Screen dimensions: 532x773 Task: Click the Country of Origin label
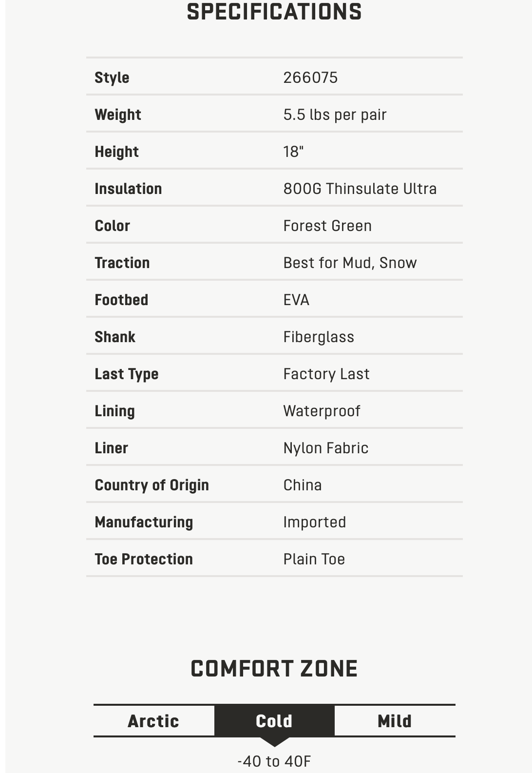pyautogui.click(x=152, y=485)
